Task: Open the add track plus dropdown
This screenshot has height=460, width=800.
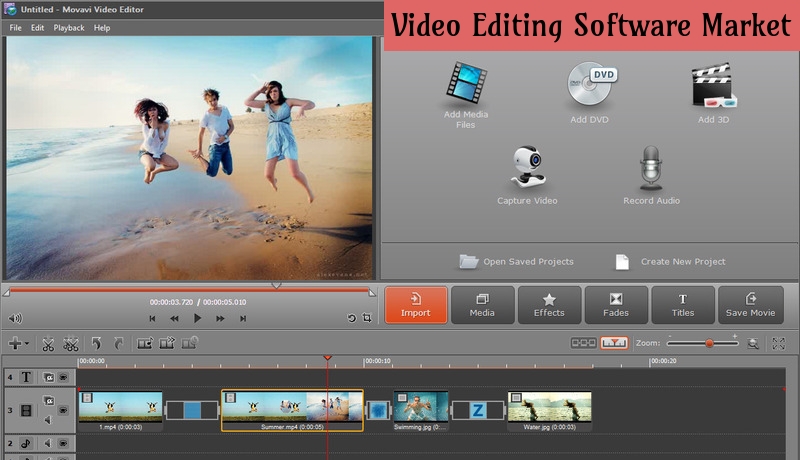Action: coord(18,343)
